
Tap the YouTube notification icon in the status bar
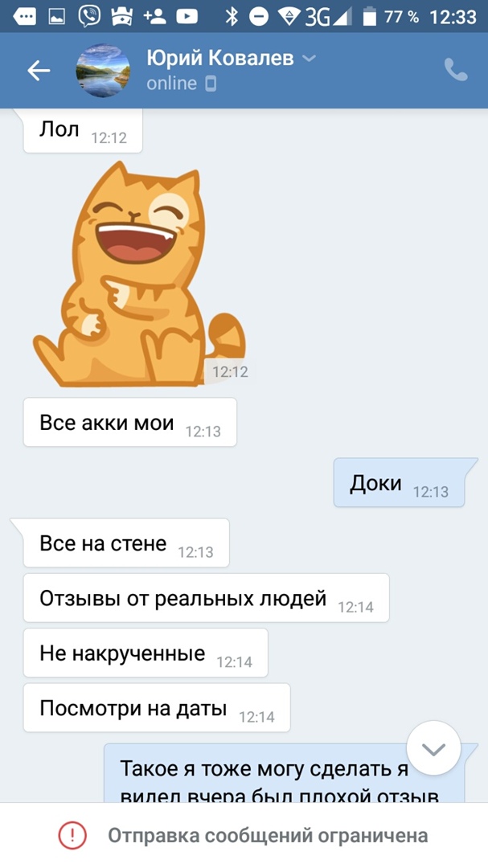[x=187, y=17]
